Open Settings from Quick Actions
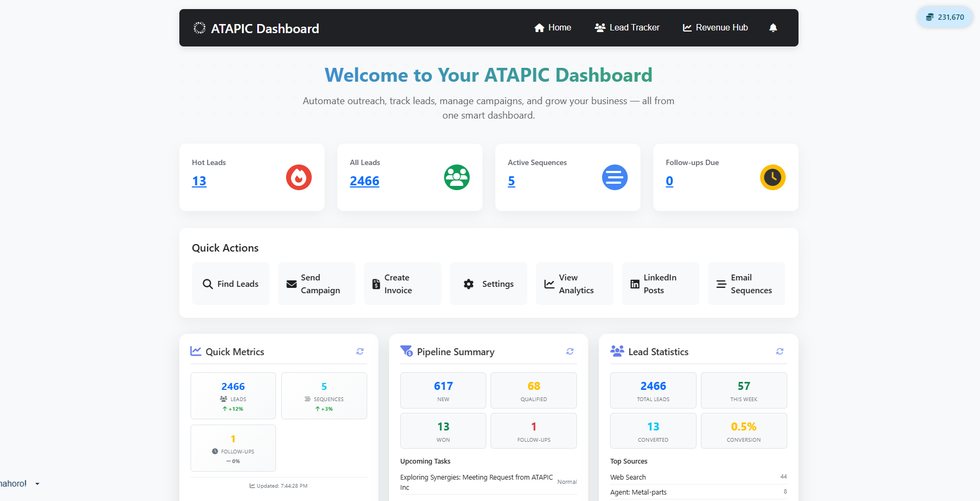 click(x=488, y=284)
